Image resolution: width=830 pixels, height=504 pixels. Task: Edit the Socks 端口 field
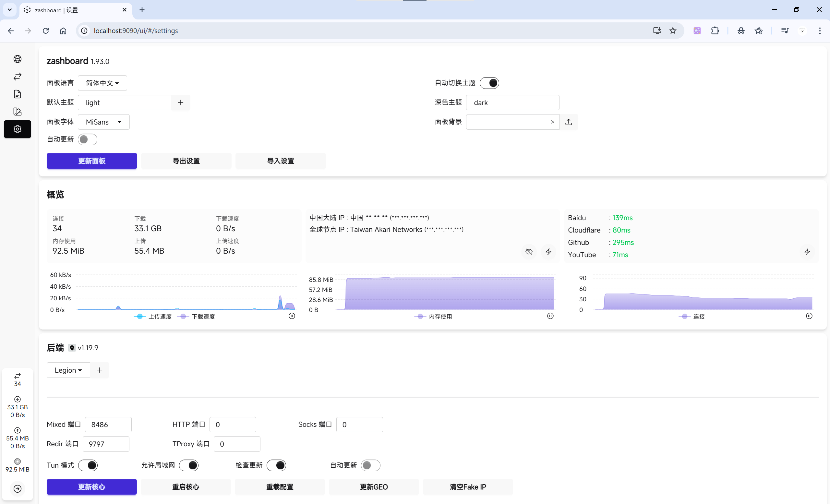(359, 425)
